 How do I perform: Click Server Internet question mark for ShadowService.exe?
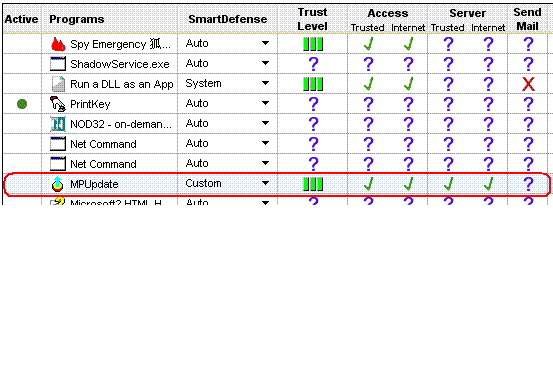488,64
